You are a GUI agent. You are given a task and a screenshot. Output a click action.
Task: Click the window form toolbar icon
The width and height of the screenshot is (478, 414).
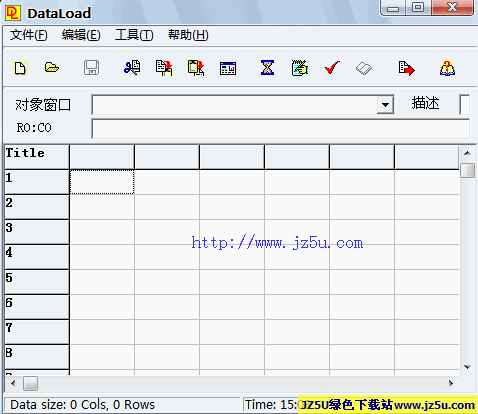(228, 68)
